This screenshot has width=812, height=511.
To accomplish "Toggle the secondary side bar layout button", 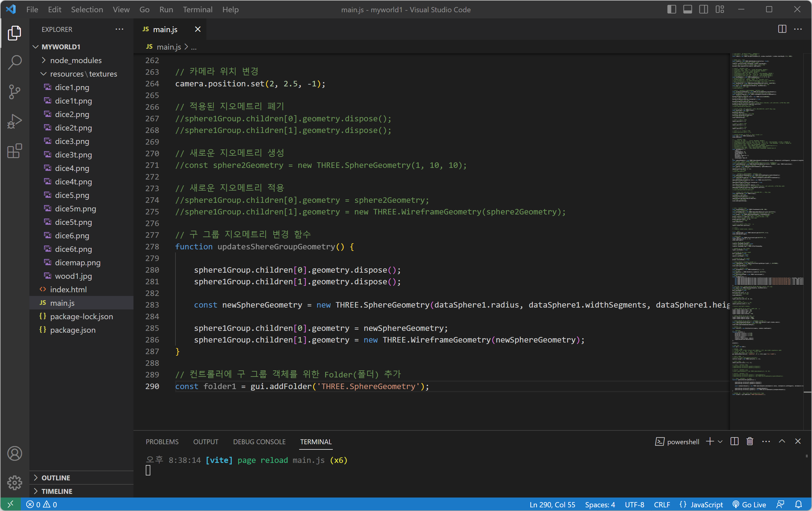I will [703, 9].
